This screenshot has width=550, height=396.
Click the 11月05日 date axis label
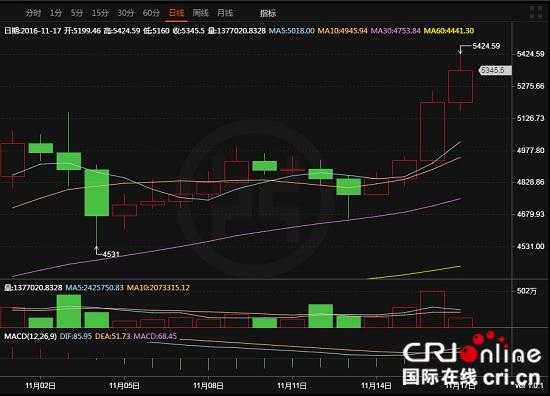[x=124, y=386]
